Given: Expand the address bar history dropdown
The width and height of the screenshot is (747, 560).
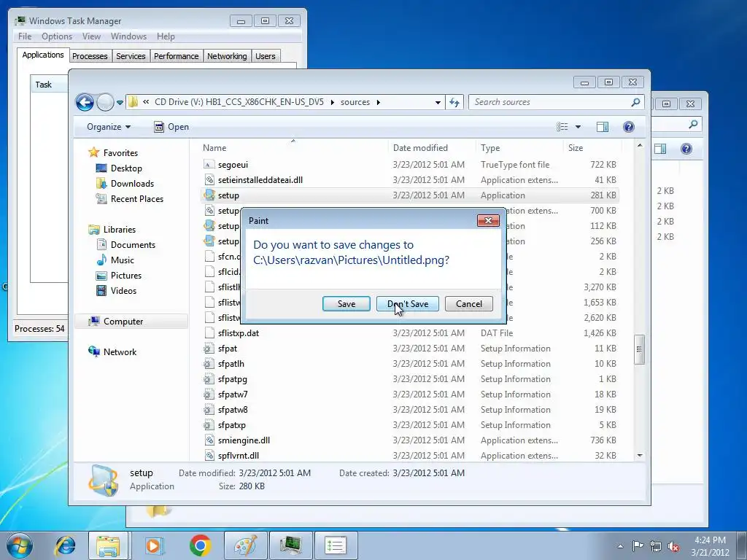Looking at the screenshot, I should pos(438,102).
